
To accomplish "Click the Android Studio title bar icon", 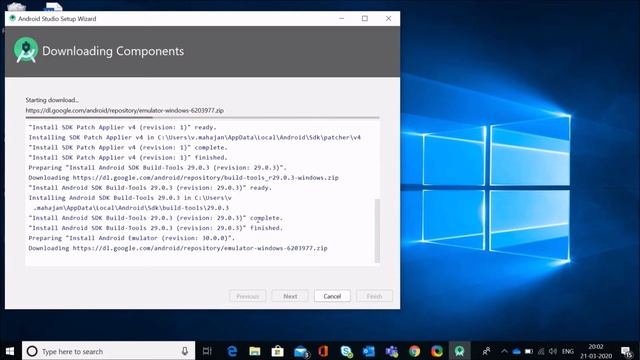I will coord(12,18).
